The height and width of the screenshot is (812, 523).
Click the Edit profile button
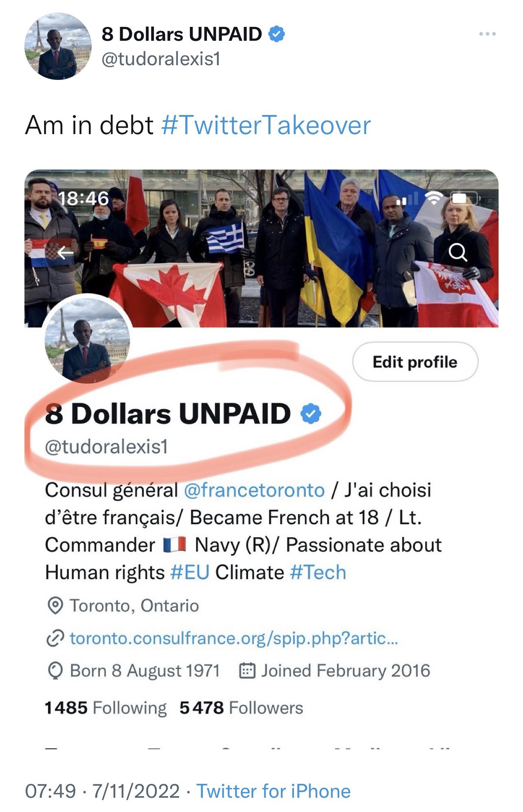click(x=415, y=362)
